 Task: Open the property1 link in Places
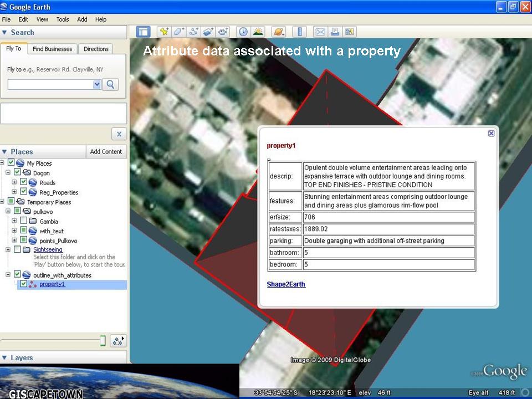(x=52, y=284)
